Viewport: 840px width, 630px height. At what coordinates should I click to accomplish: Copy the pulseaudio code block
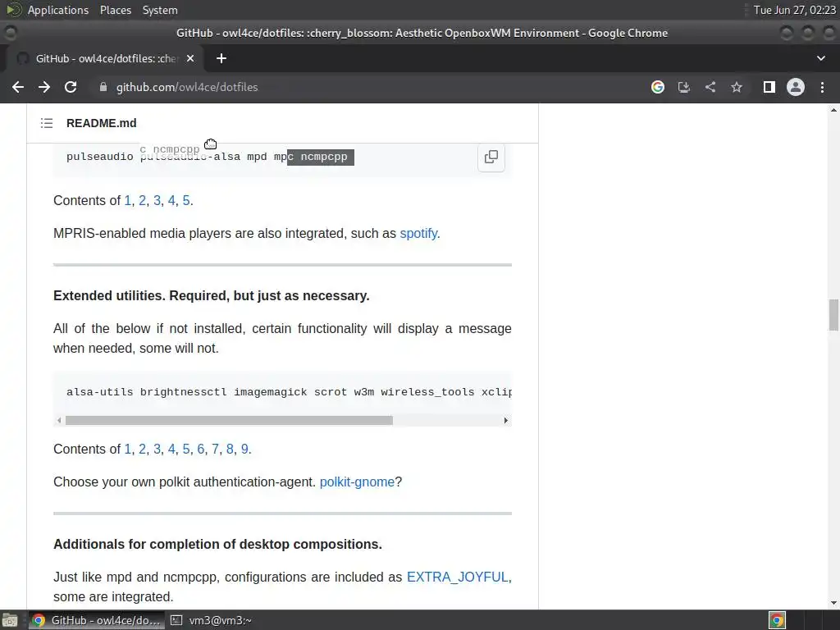[491, 157]
